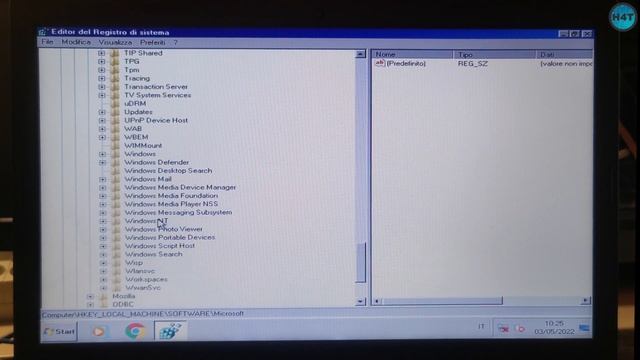Click the values pane scroll right arrow
Viewport: 640px width, 360px height.
[x=585, y=301]
